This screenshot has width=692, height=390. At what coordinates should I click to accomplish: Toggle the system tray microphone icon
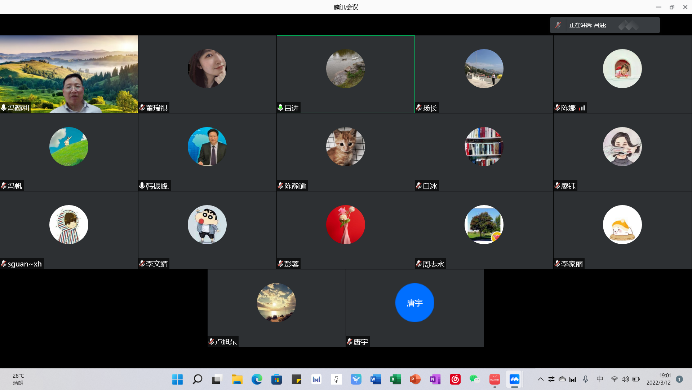tap(585, 379)
